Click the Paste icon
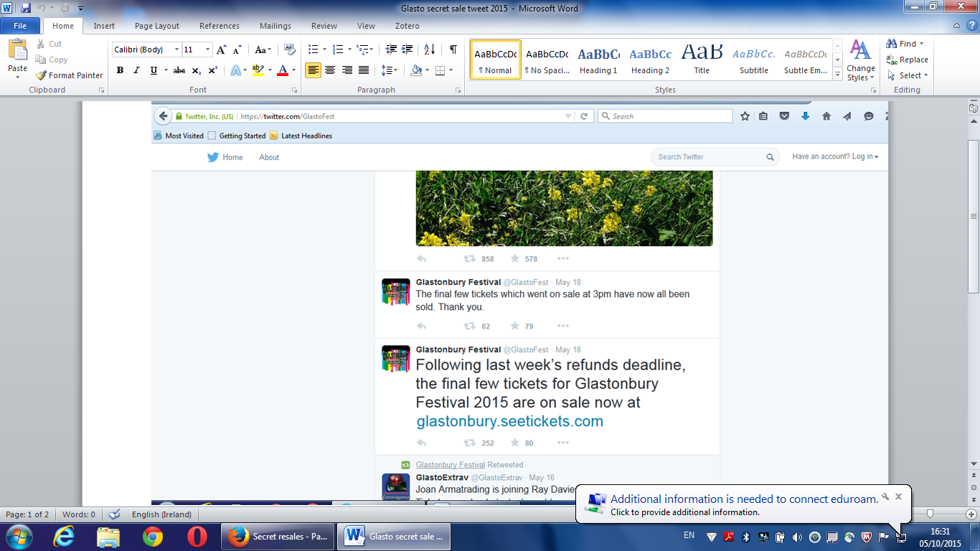The image size is (980, 551). point(17,50)
